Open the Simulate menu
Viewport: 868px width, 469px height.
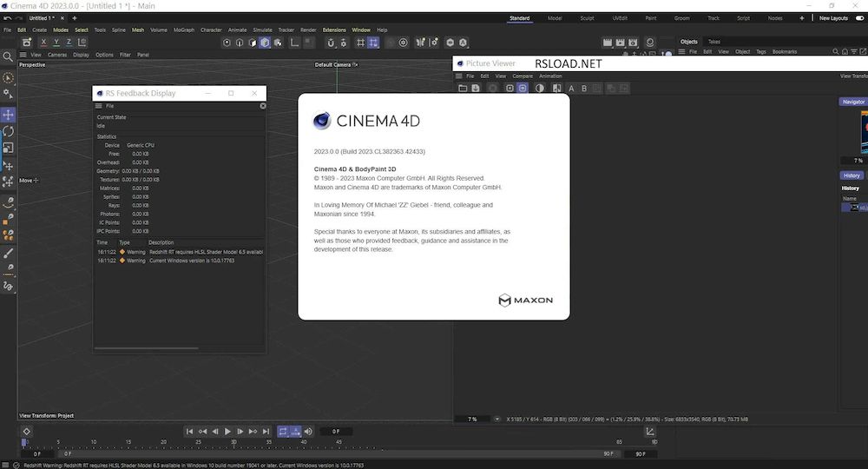click(x=262, y=30)
